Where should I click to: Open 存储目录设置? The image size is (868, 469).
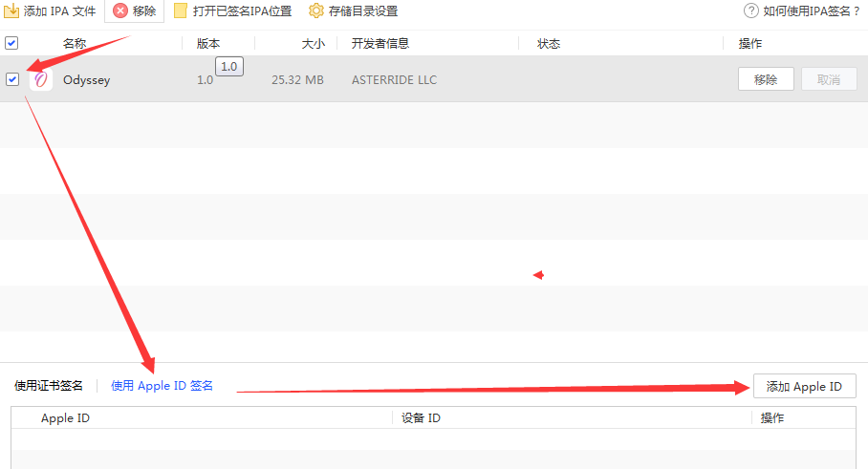coord(363,11)
